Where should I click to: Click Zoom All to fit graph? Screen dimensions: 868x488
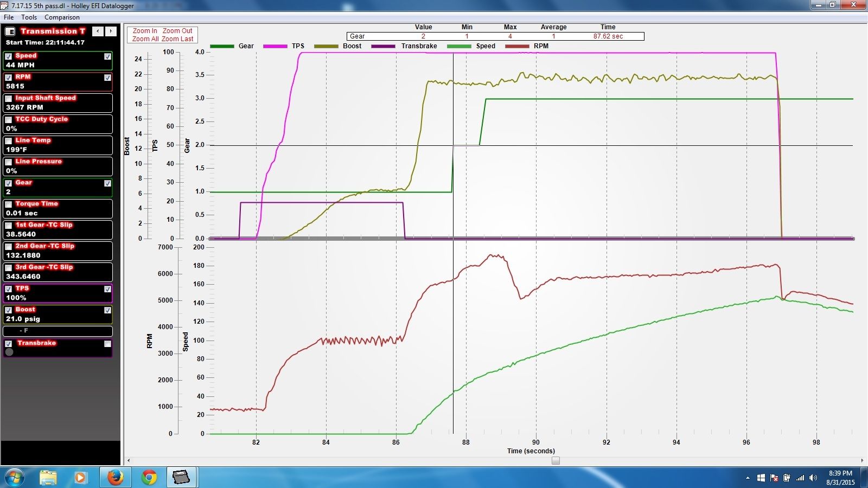point(145,39)
